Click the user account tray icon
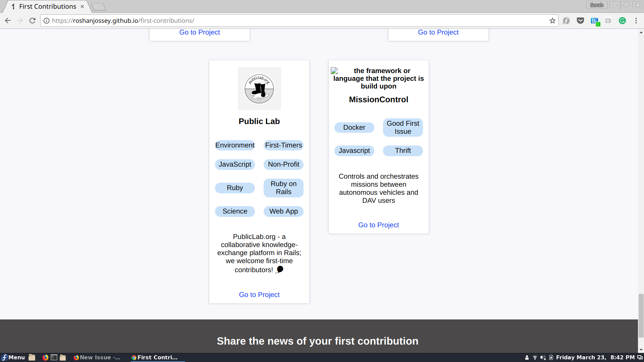This screenshot has height=362, width=644. [x=527, y=357]
